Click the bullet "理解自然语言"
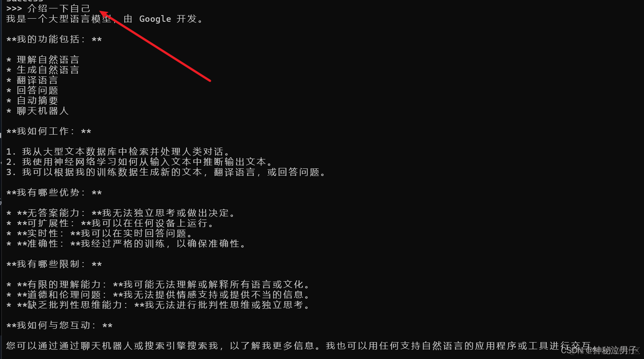Screen dimensions: 644x359 [43, 60]
